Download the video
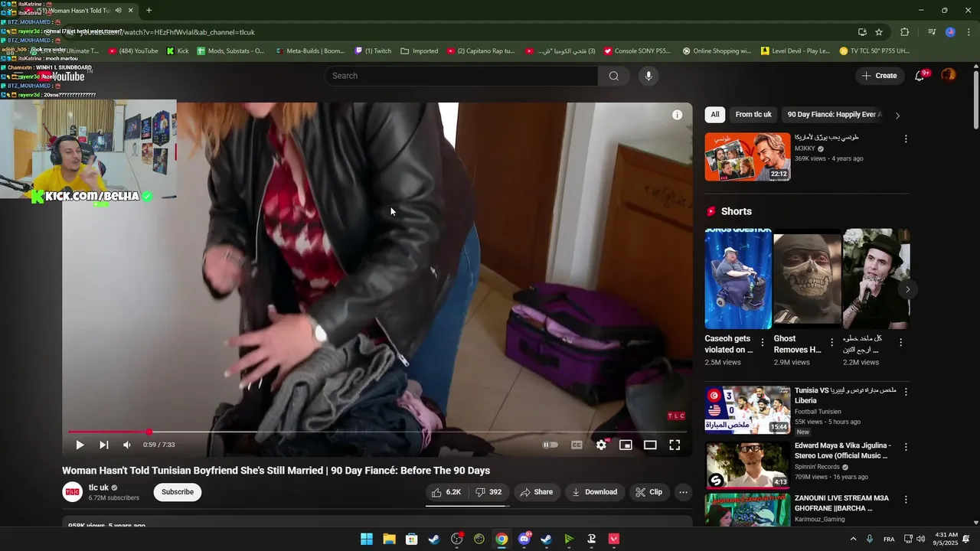This screenshot has height=551, width=980. [x=594, y=492]
